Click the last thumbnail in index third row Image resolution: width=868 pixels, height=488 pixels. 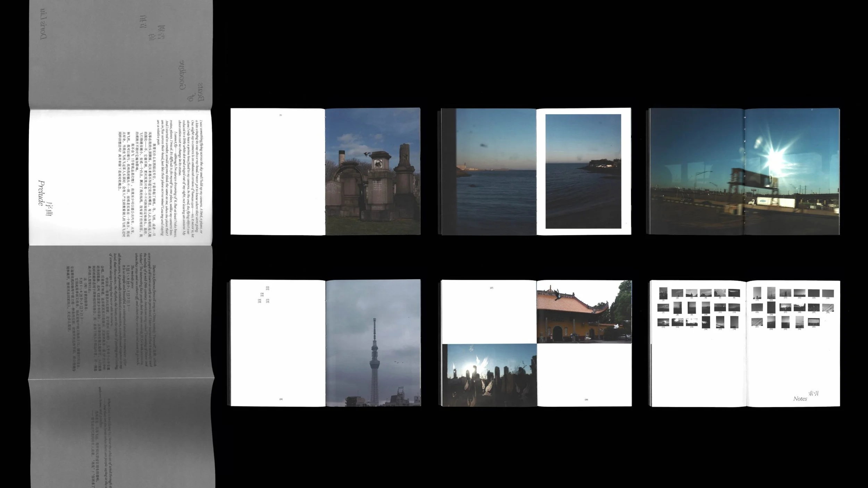coord(814,322)
